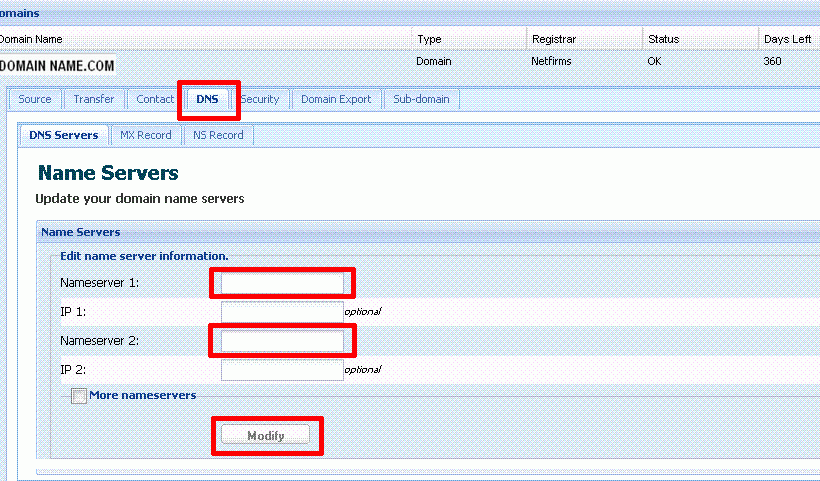Click the Domain Name column header
Screen dimensions: 820x481
click(31, 39)
